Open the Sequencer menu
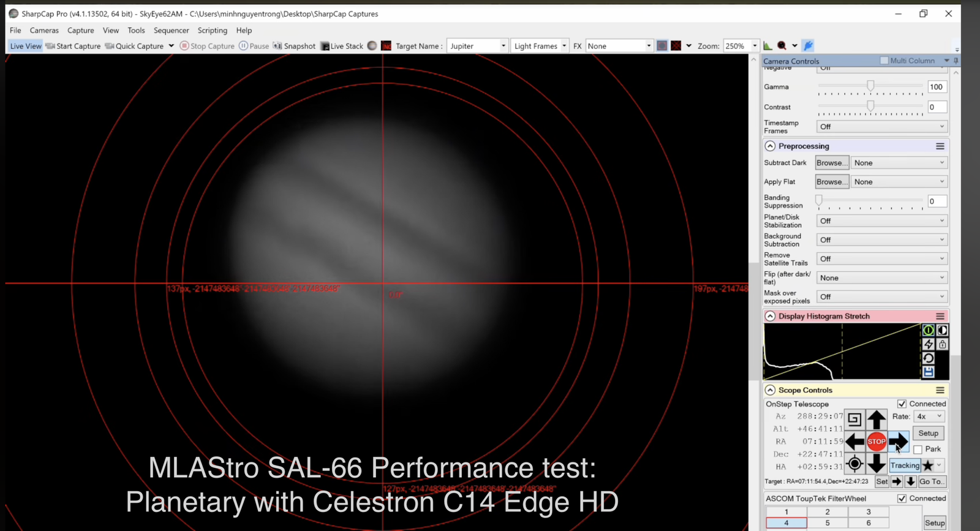Screen dimensions: 980x531 pyautogui.click(x=171, y=31)
